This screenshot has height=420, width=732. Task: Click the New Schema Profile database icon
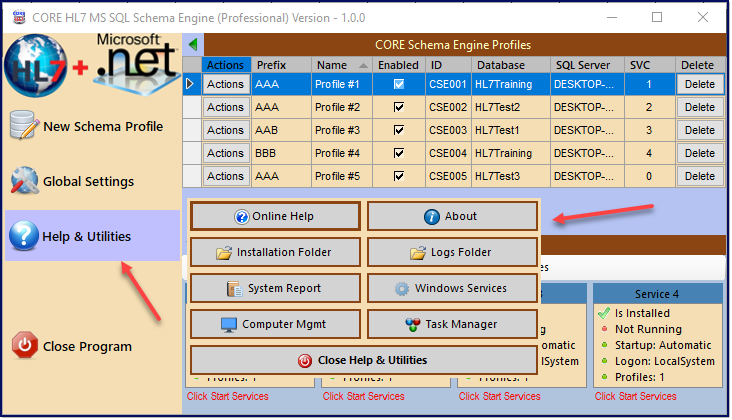24,125
